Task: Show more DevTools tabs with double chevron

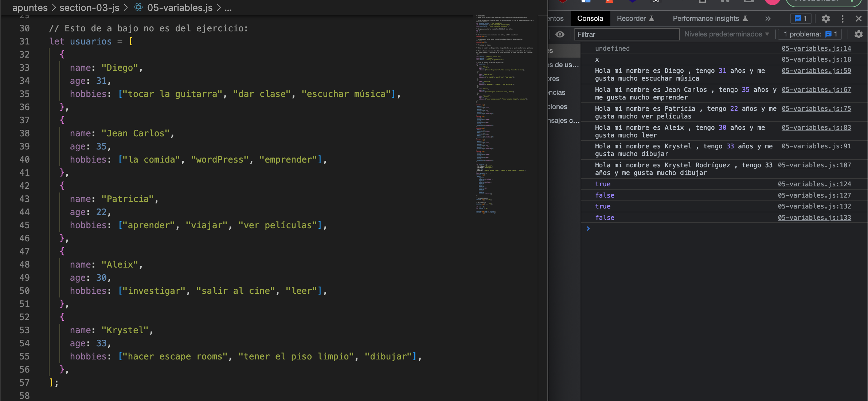Action: 768,19
